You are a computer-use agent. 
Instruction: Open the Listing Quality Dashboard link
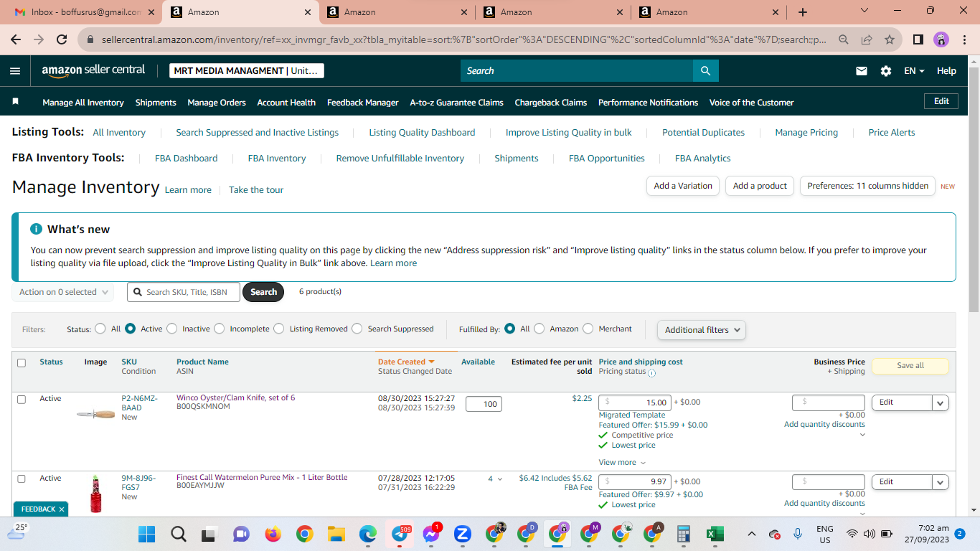(422, 133)
